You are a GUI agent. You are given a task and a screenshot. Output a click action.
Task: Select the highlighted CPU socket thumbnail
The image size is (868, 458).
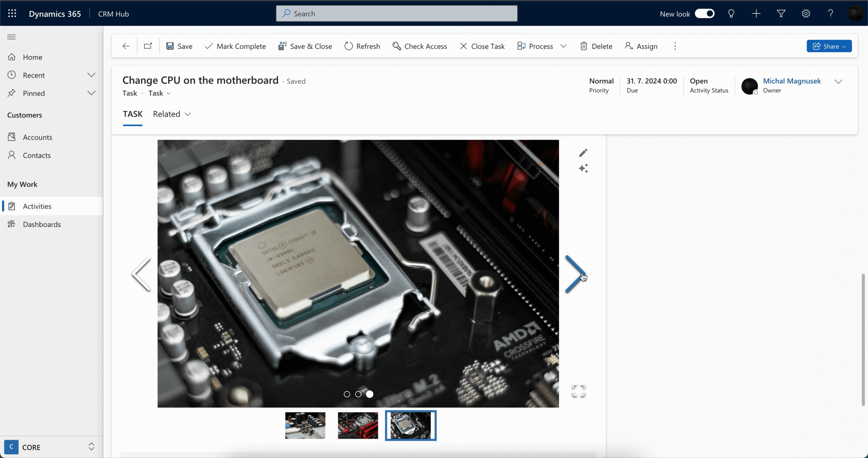point(411,425)
